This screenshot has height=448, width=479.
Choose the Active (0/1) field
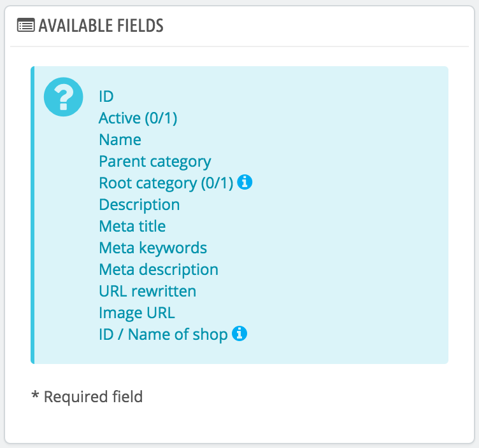tap(138, 118)
